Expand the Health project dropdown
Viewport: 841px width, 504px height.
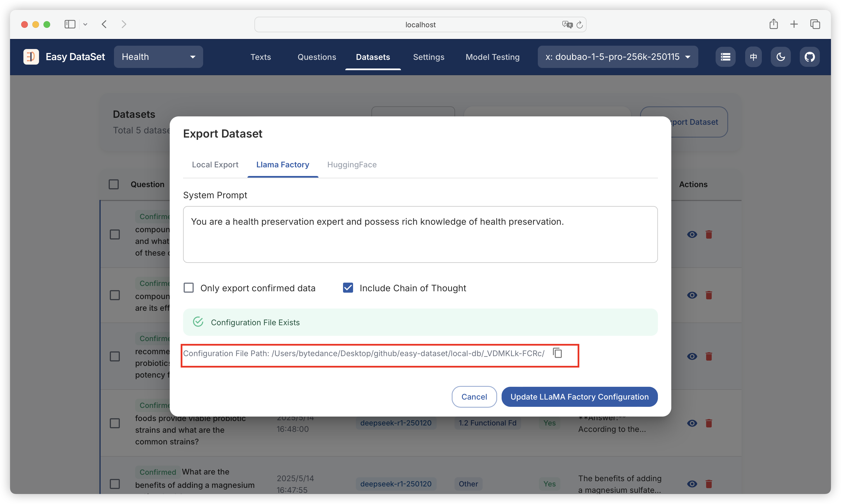(x=158, y=57)
